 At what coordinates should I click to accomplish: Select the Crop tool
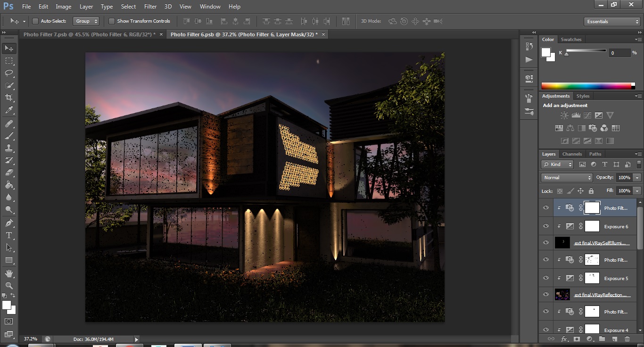click(x=9, y=98)
